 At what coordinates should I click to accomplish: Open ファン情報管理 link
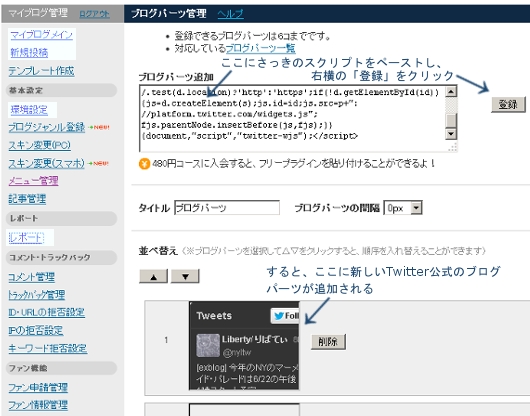[38, 405]
